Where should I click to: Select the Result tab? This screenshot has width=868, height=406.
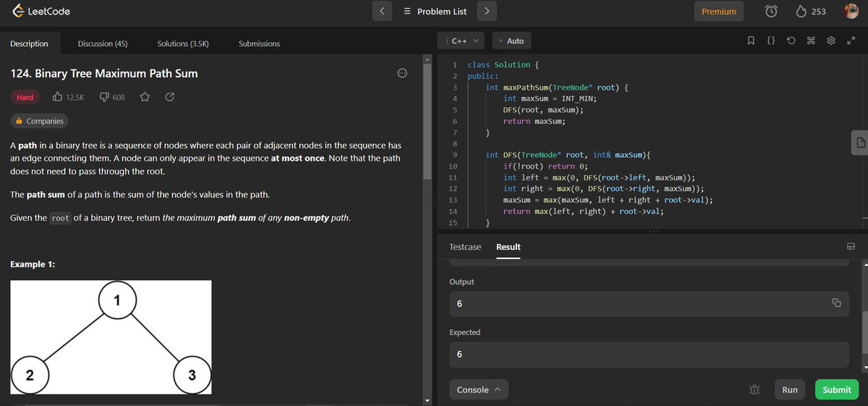click(x=509, y=247)
